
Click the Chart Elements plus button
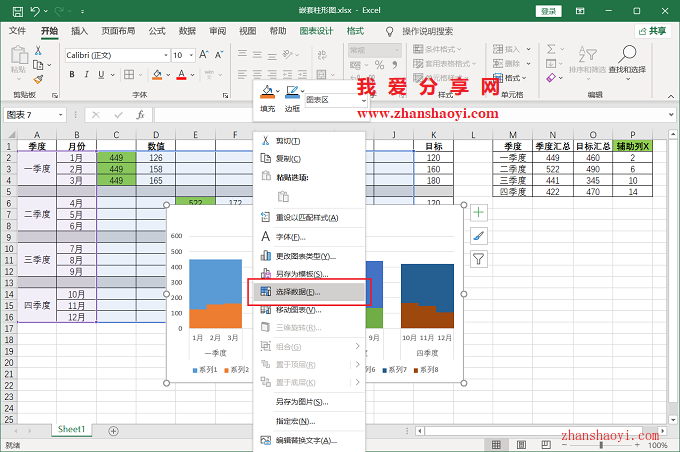click(x=479, y=213)
